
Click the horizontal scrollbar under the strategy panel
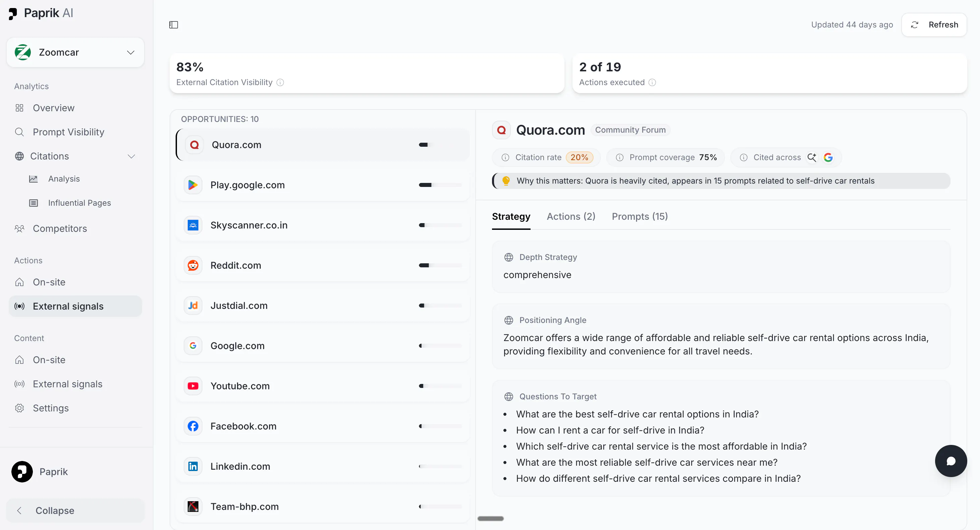coord(490,519)
